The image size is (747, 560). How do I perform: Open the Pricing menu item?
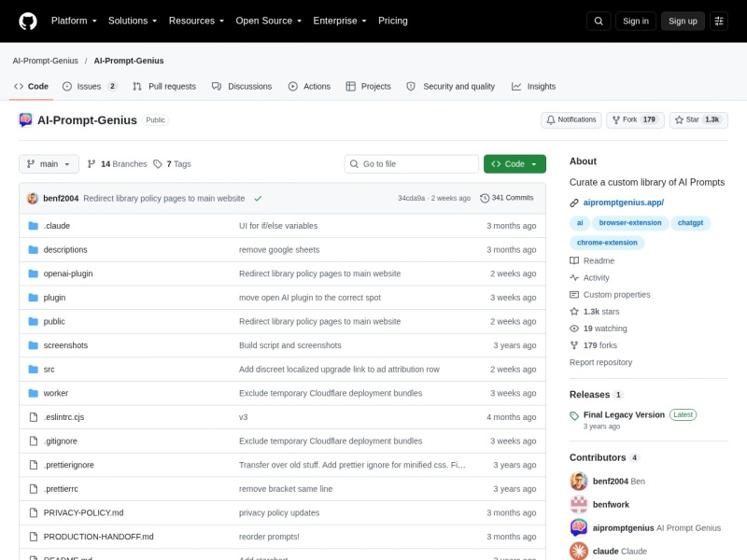tap(392, 21)
